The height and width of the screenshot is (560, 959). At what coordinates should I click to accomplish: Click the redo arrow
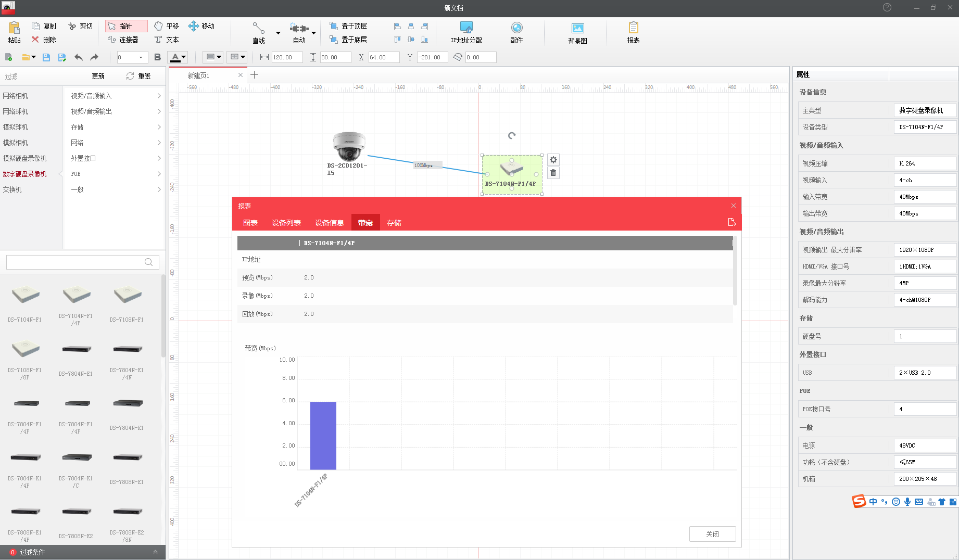[x=94, y=57]
